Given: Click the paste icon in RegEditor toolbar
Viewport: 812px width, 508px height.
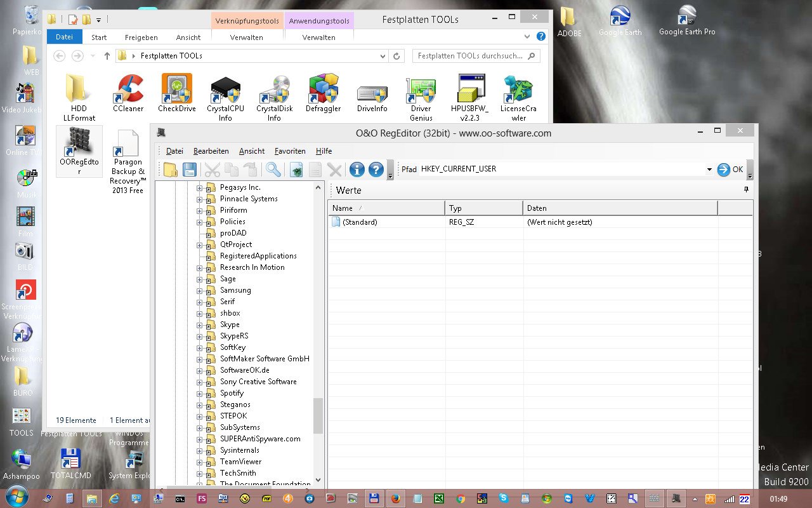Looking at the screenshot, I should (251, 170).
